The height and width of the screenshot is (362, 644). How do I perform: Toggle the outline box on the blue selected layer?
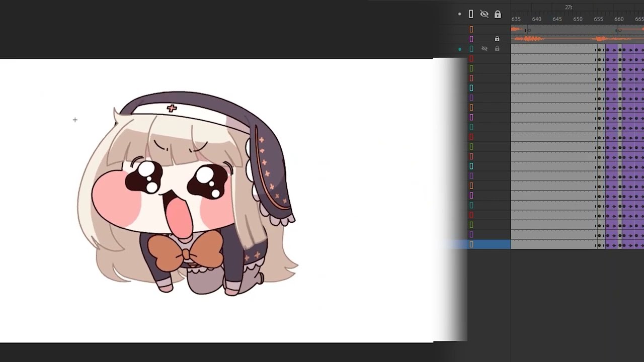(x=471, y=244)
